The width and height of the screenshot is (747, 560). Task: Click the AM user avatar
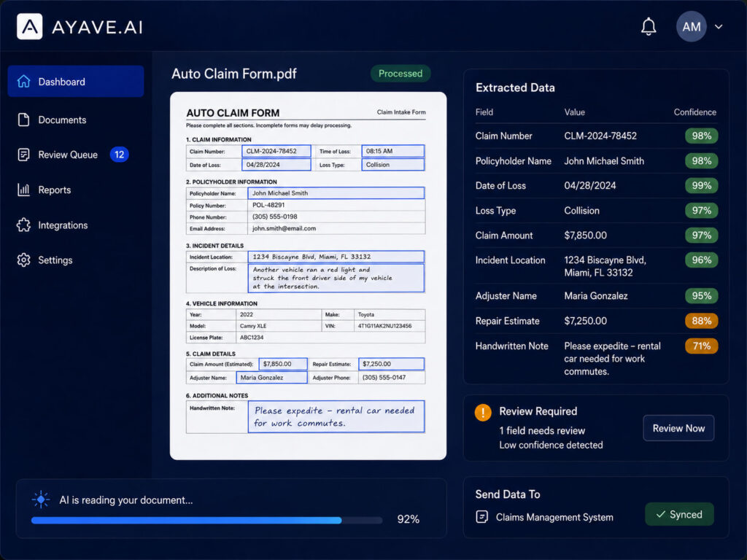(692, 27)
